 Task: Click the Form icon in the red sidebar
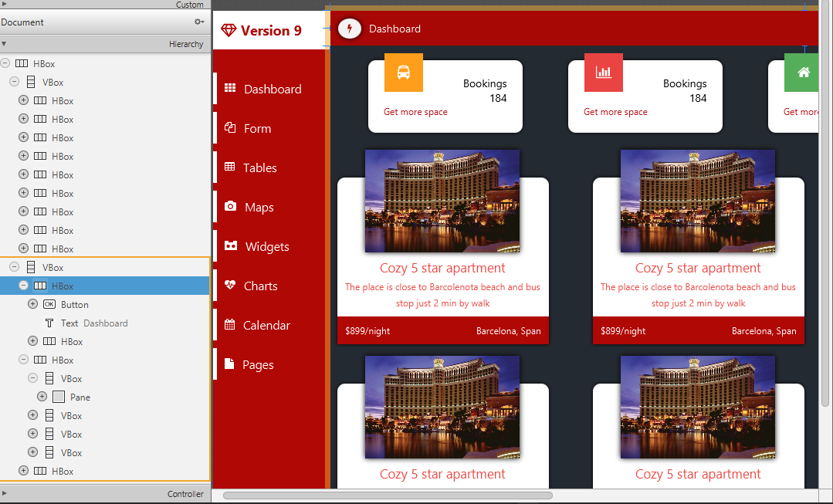230,128
